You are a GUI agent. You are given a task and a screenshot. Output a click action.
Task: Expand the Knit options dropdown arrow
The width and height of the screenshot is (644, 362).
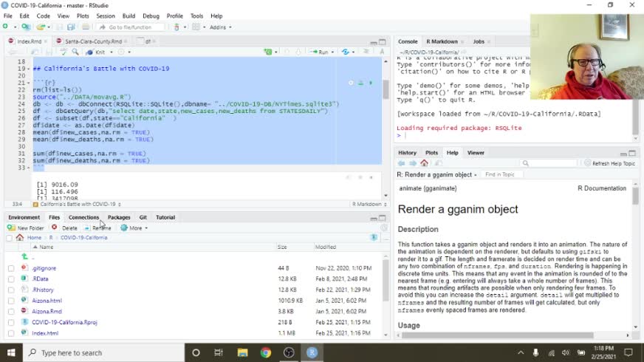[x=112, y=52]
